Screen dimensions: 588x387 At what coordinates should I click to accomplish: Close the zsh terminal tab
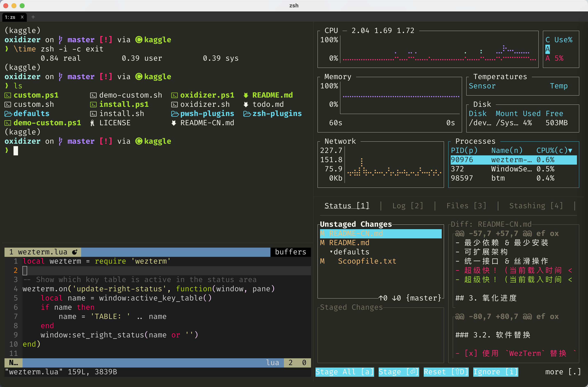click(x=22, y=17)
